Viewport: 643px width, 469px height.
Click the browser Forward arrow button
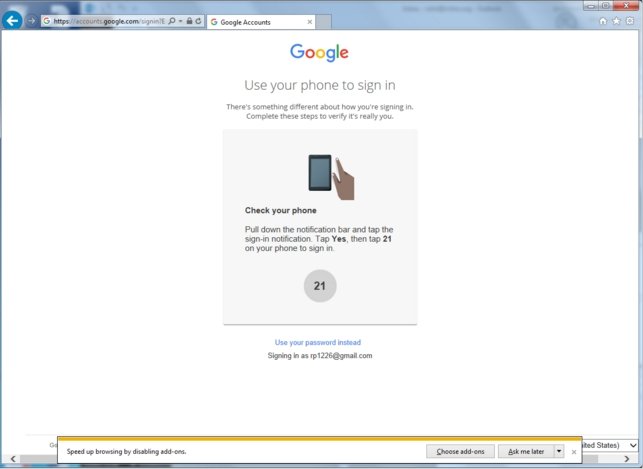[x=32, y=20]
